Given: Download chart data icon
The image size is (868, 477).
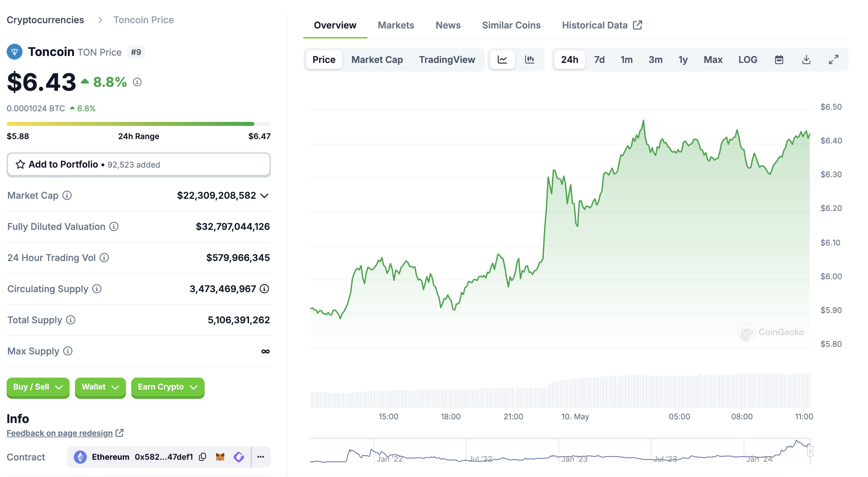Looking at the screenshot, I should (806, 60).
